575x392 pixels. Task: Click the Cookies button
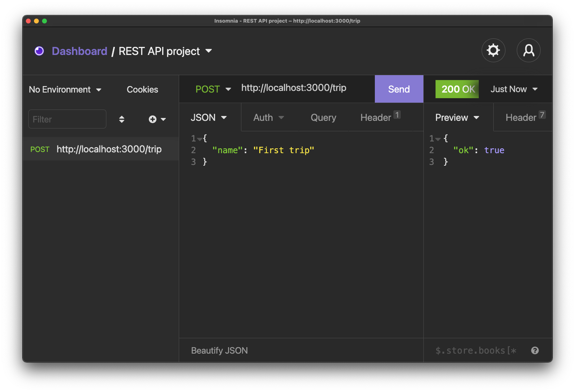pos(142,90)
